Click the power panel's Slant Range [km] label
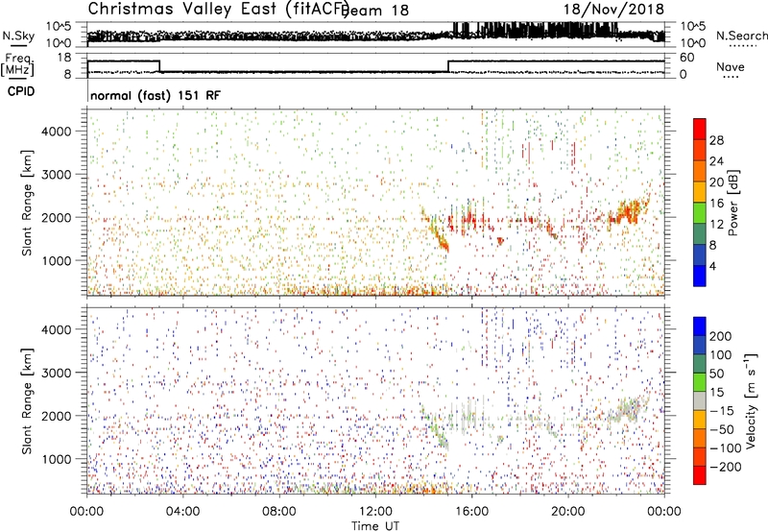This screenshot has width=768, height=532. click(x=27, y=203)
